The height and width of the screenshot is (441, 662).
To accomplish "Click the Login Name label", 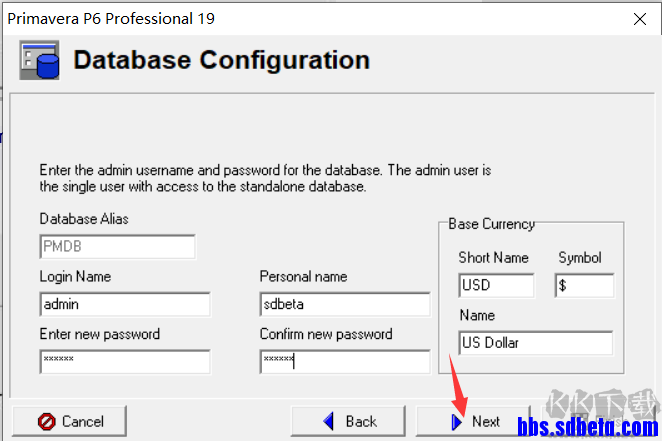I will (75, 276).
